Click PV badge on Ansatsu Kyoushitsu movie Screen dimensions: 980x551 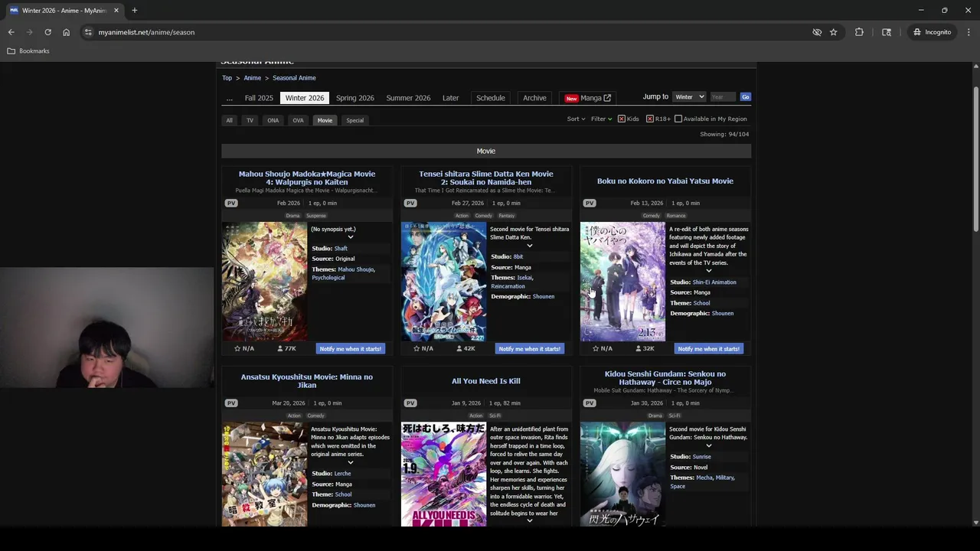click(231, 403)
